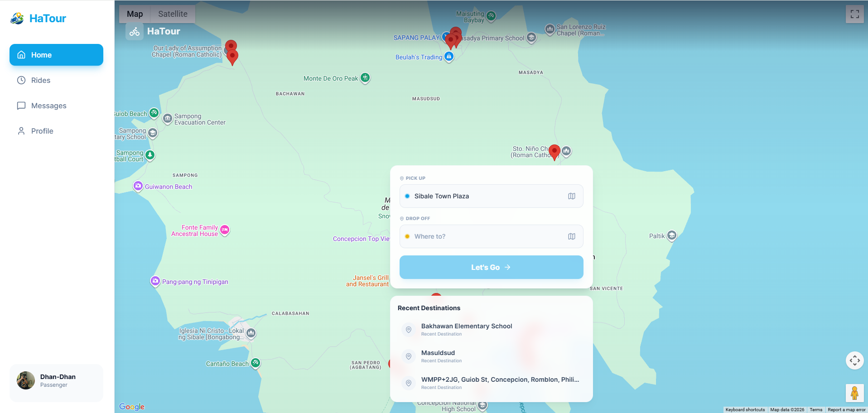The image size is (868, 413).
Task: Click Report a map error link
Action: point(846,410)
